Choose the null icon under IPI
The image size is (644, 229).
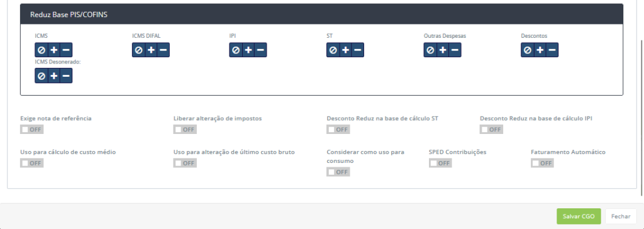tap(236, 50)
